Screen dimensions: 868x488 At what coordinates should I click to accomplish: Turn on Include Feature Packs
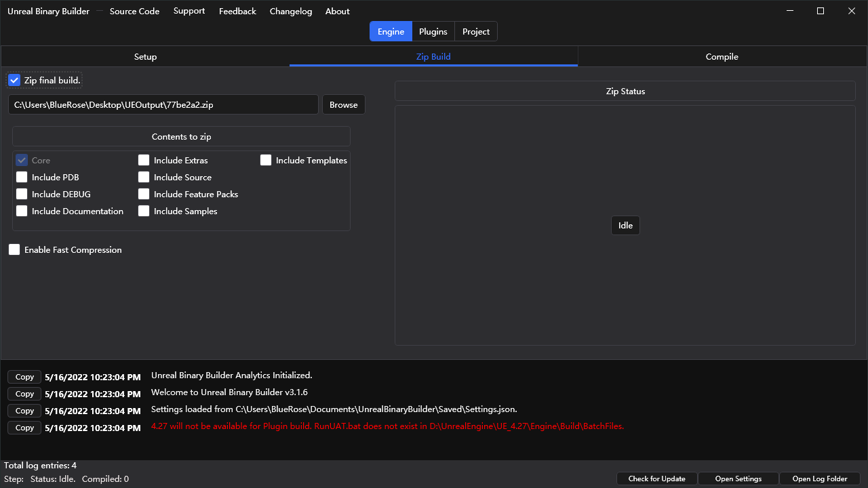(144, 195)
